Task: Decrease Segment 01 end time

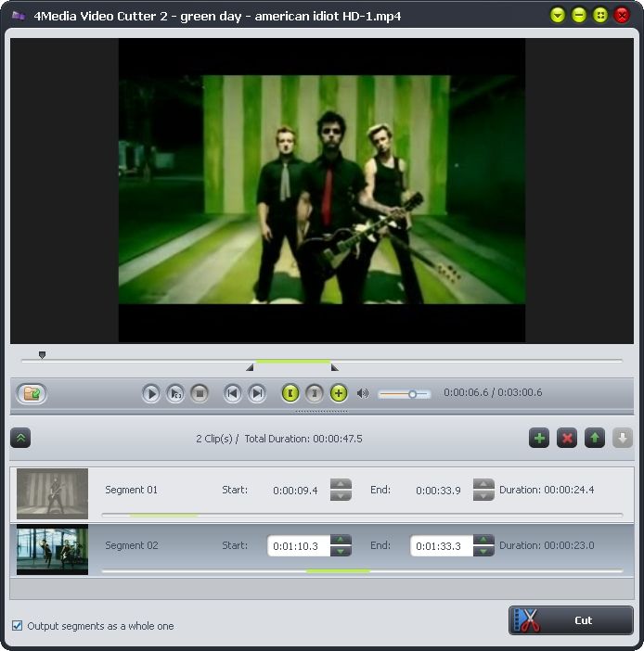Action: [x=483, y=495]
